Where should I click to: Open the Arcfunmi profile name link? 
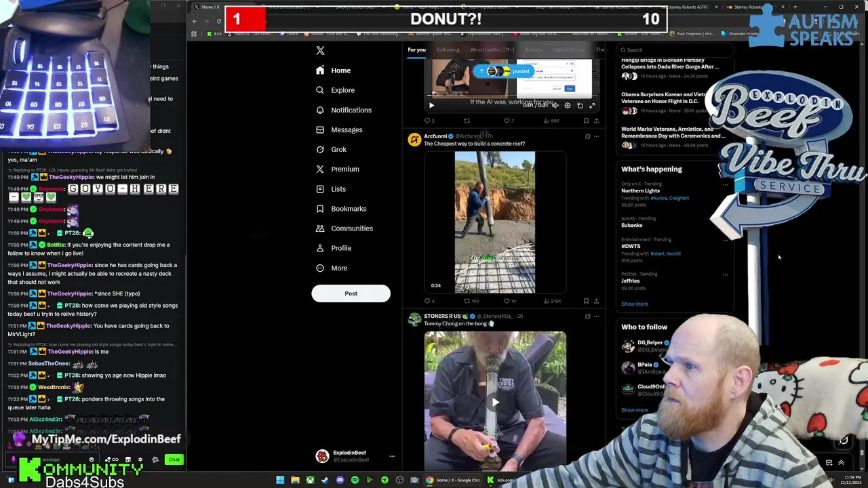click(x=435, y=136)
